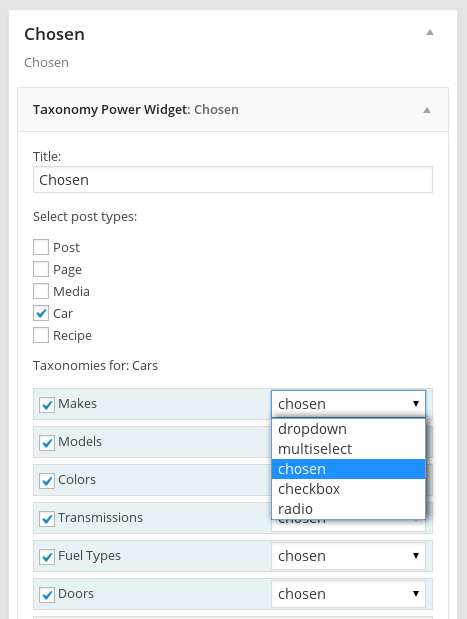The height and width of the screenshot is (619, 467).
Task: Select dropdown option in the list
Action: tap(348, 429)
